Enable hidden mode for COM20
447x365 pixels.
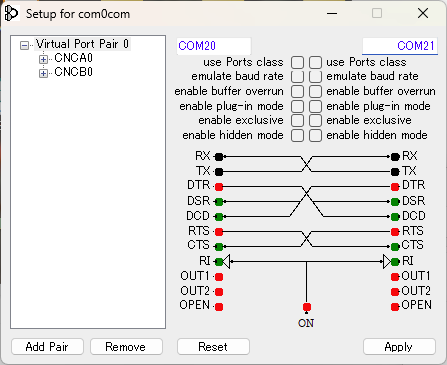coord(297,136)
